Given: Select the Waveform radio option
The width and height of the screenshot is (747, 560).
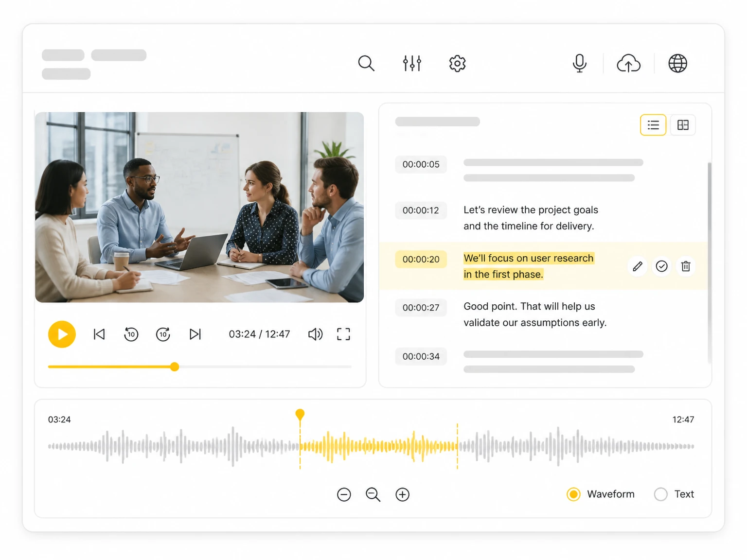Looking at the screenshot, I should 573,494.
